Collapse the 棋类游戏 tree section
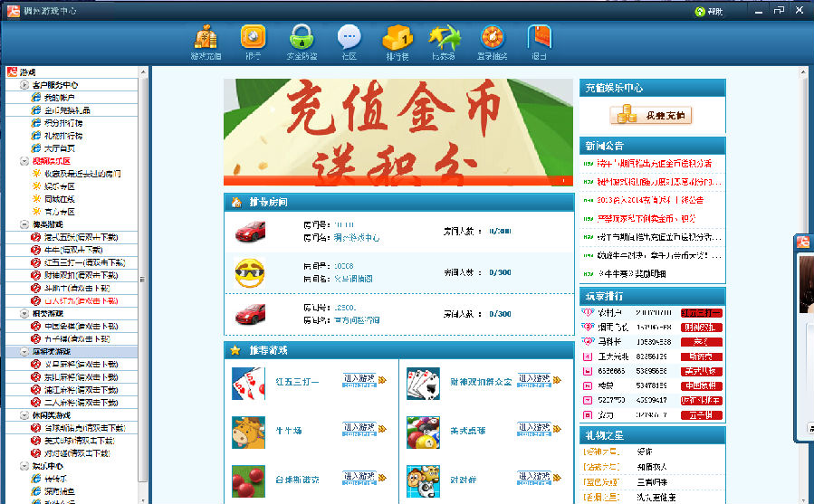The image size is (814, 504). 24,313
